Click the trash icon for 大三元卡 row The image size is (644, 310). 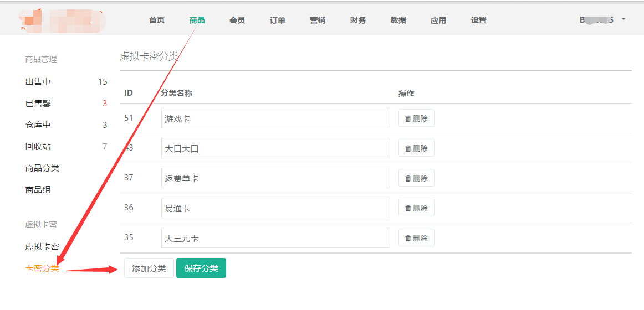point(408,238)
